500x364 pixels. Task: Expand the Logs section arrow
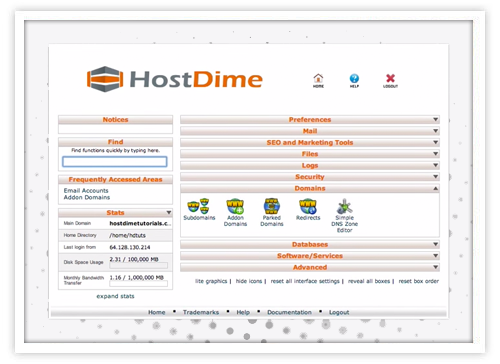click(435, 165)
